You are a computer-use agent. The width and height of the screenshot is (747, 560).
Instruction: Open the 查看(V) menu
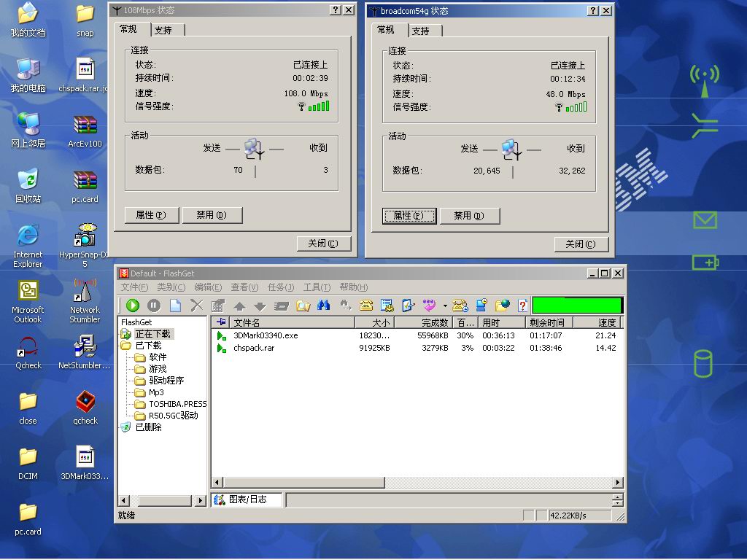[x=244, y=287]
